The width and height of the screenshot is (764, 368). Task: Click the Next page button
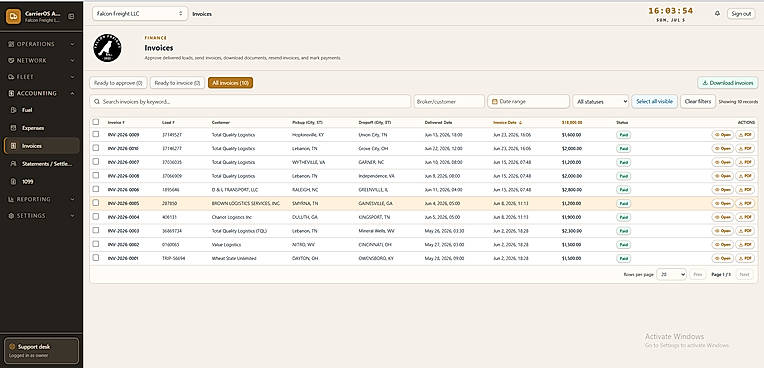pyautogui.click(x=744, y=274)
